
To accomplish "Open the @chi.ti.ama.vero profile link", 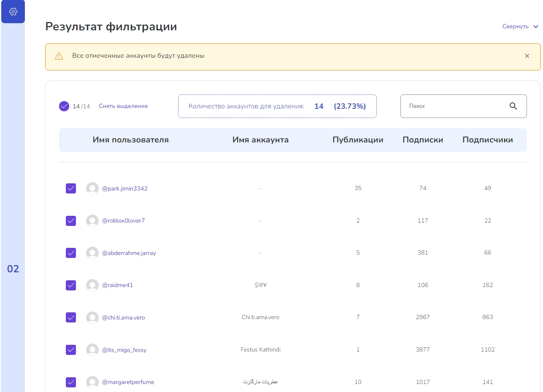I will click(124, 317).
